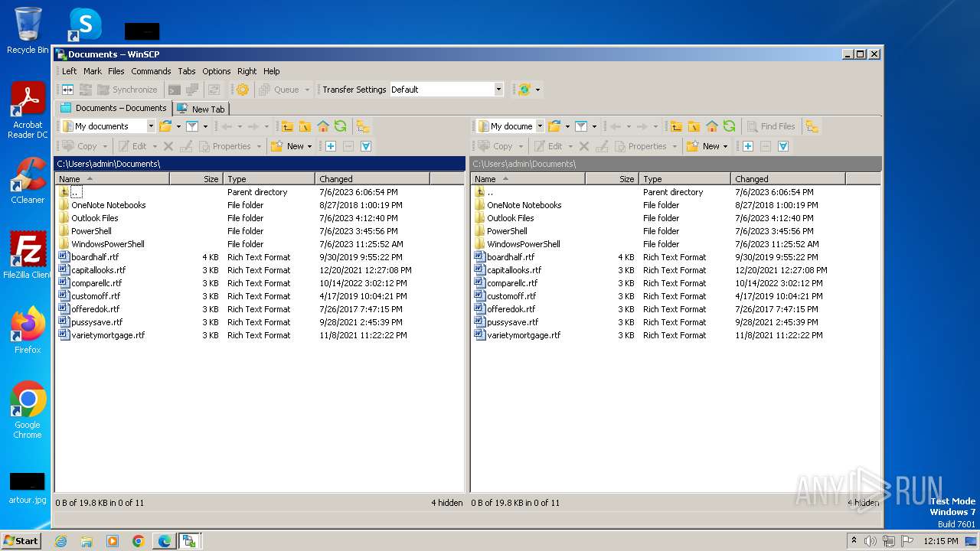This screenshot has width=980, height=551.
Task: Refresh the right panel directory listing
Action: point(729,126)
